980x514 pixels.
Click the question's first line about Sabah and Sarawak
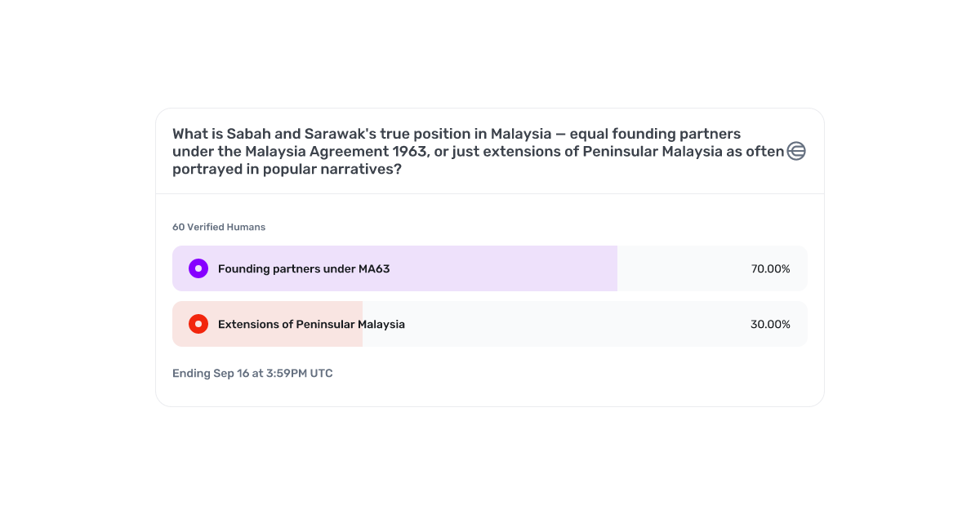pos(457,133)
